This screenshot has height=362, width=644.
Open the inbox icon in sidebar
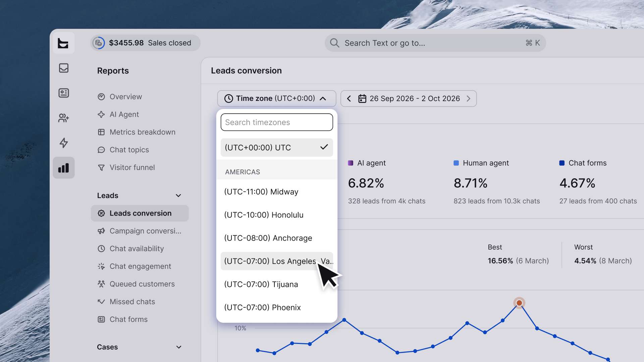(x=64, y=68)
